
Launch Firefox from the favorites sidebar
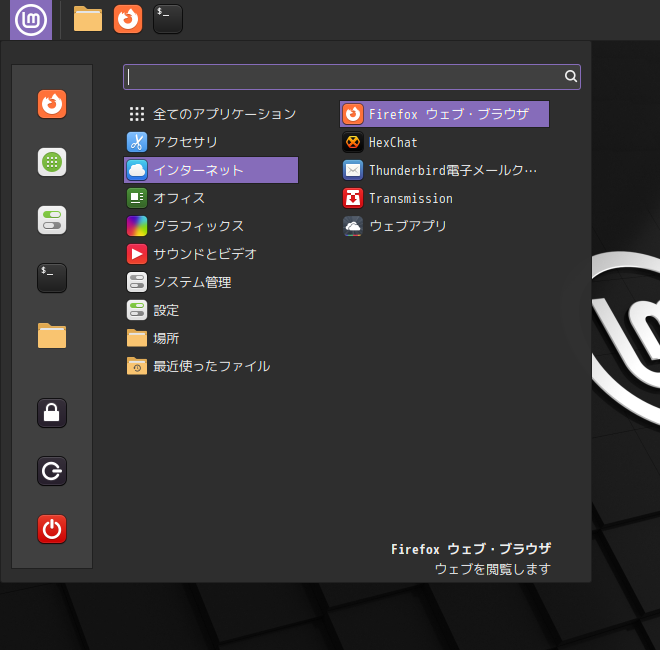tap(52, 104)
